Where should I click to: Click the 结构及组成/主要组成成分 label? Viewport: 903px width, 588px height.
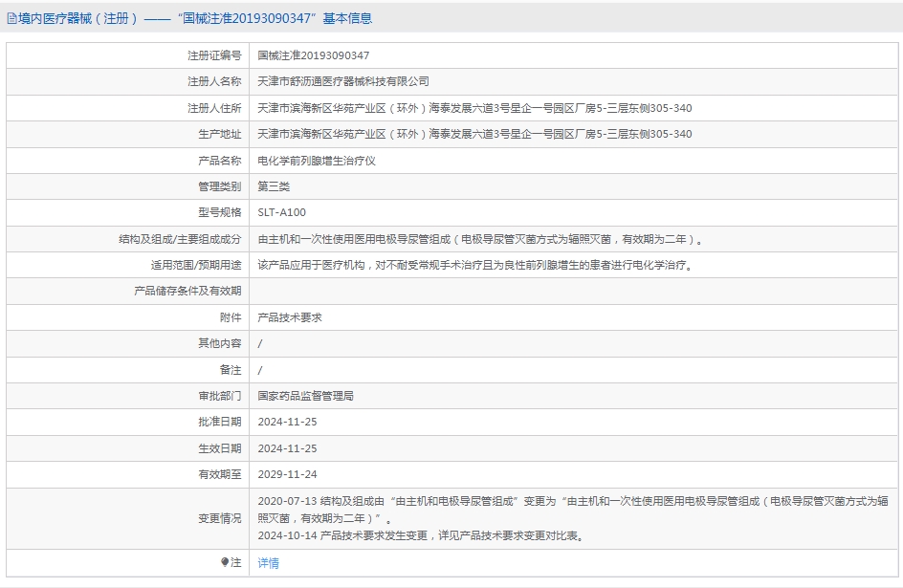coord(180,239)
